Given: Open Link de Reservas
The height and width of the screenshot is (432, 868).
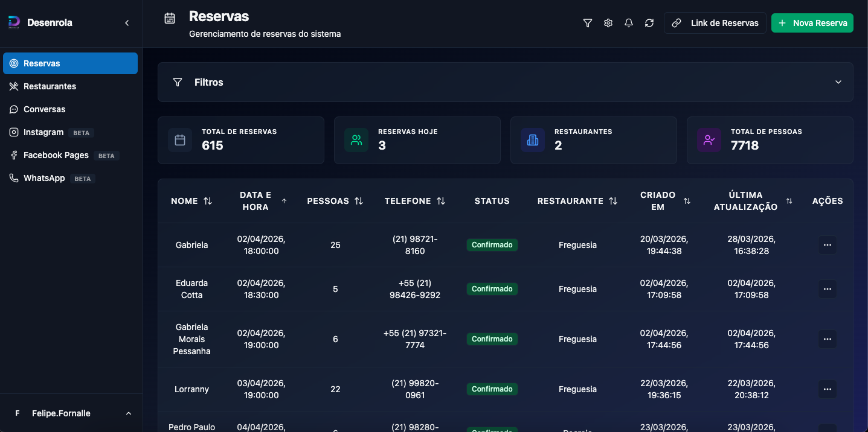Looking at the screenshot, I should [x=715, y=22].
